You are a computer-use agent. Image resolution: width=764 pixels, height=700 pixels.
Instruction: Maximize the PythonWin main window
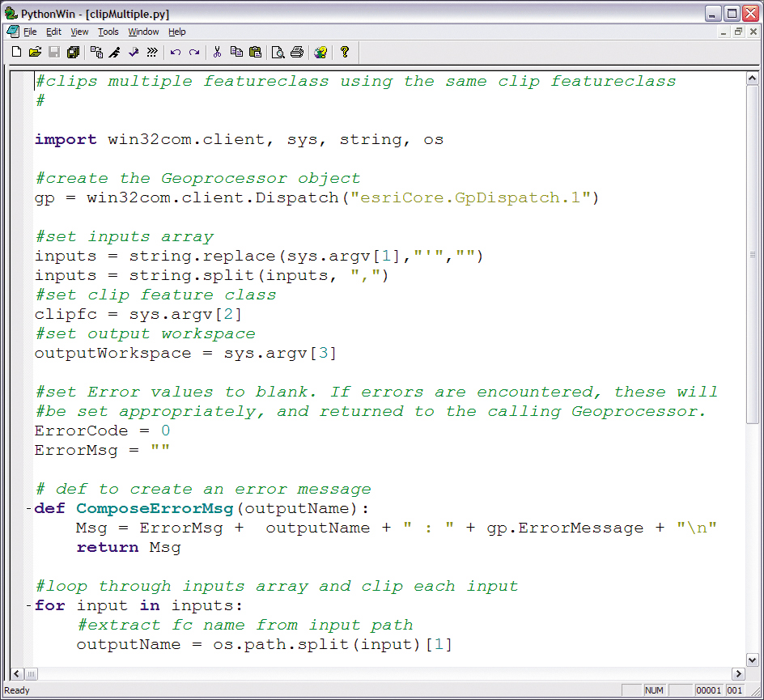coord(732,13)
